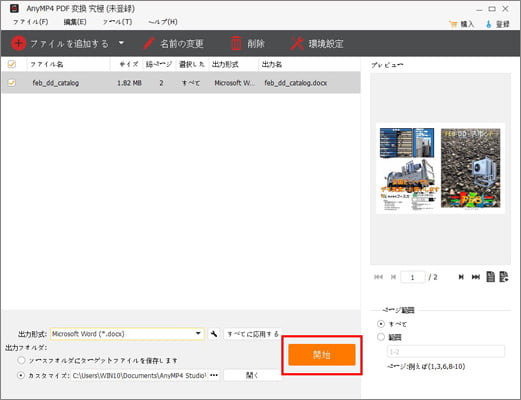Screen dimensions: 521x400
Task: Click the output name feb_dd_catalog.docx
Action: point(296,83)
